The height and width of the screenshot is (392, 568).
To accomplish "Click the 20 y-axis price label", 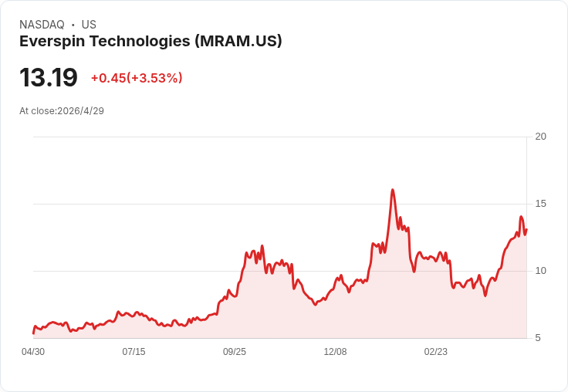I will [540, 137].
